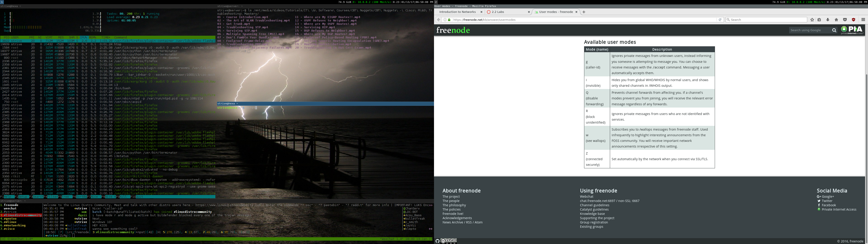
Task: Open The people link
Action: [451, 201]
